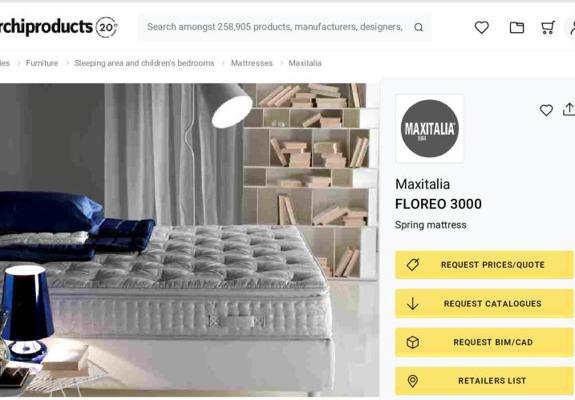Screen dimensions: 575x400
Task: Click the share icon next to product heart
Action: tap(569, 109)
